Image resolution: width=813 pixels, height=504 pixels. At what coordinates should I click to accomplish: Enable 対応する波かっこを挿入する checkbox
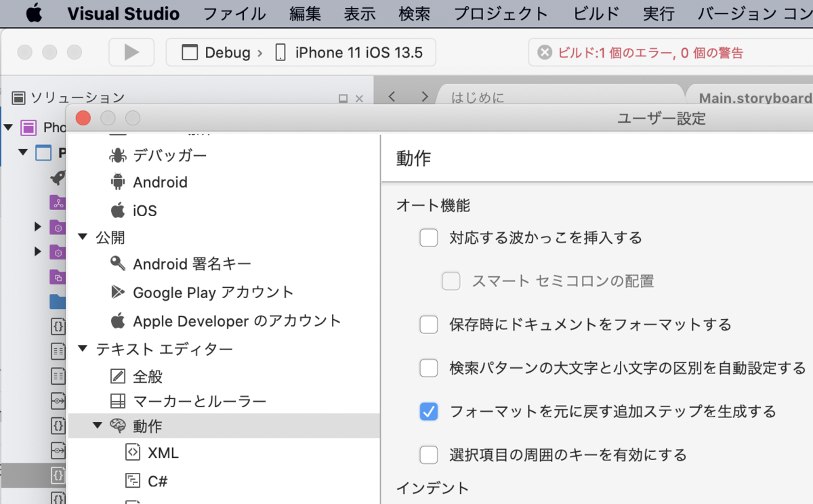[x=429, y=238]
